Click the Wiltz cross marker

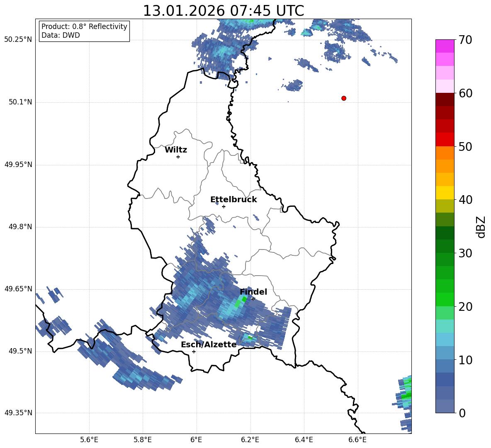coord(178,157)
